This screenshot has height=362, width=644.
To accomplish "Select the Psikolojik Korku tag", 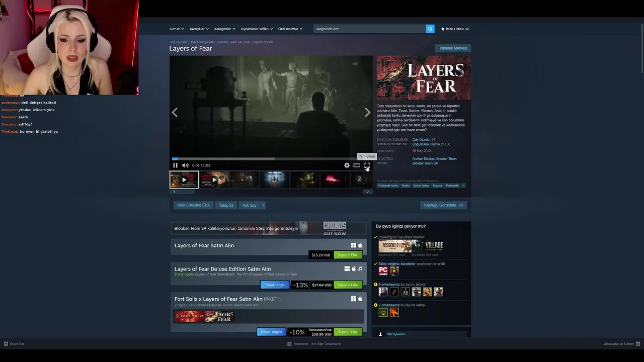I will (388, 186).
